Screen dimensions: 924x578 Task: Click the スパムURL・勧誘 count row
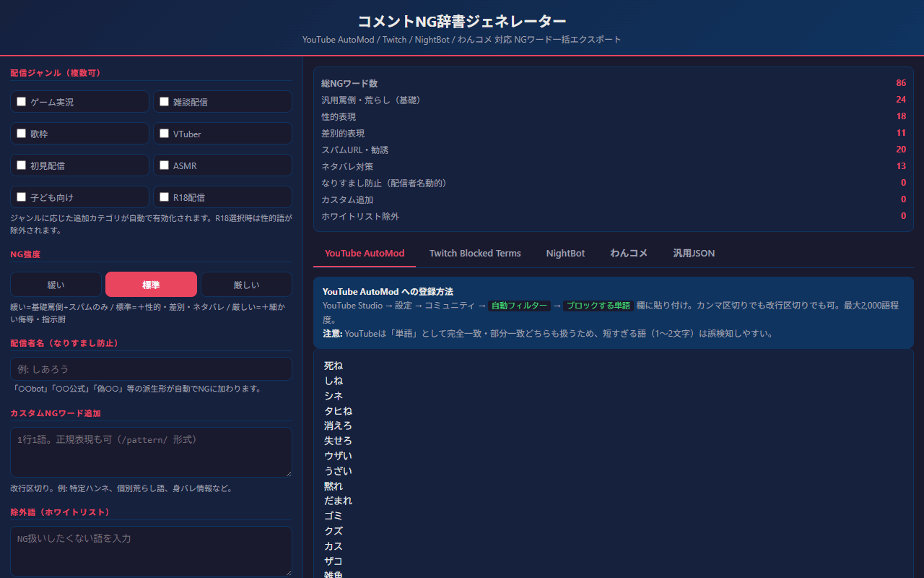[x=614, y=150]
